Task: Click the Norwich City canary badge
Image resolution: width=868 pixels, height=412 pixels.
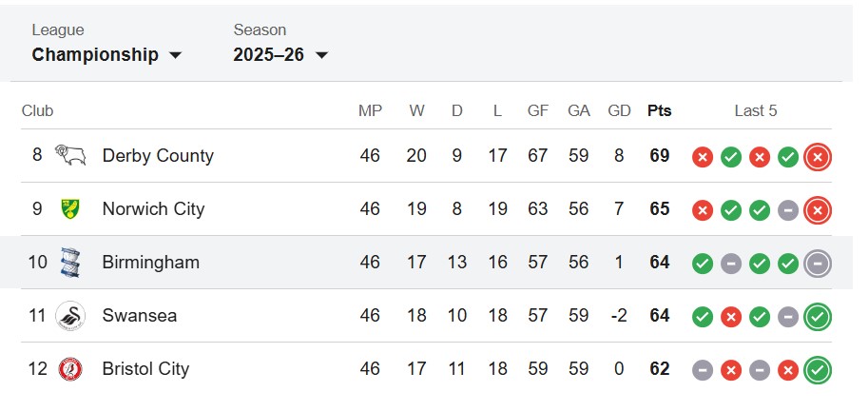Action: (70, 208)
